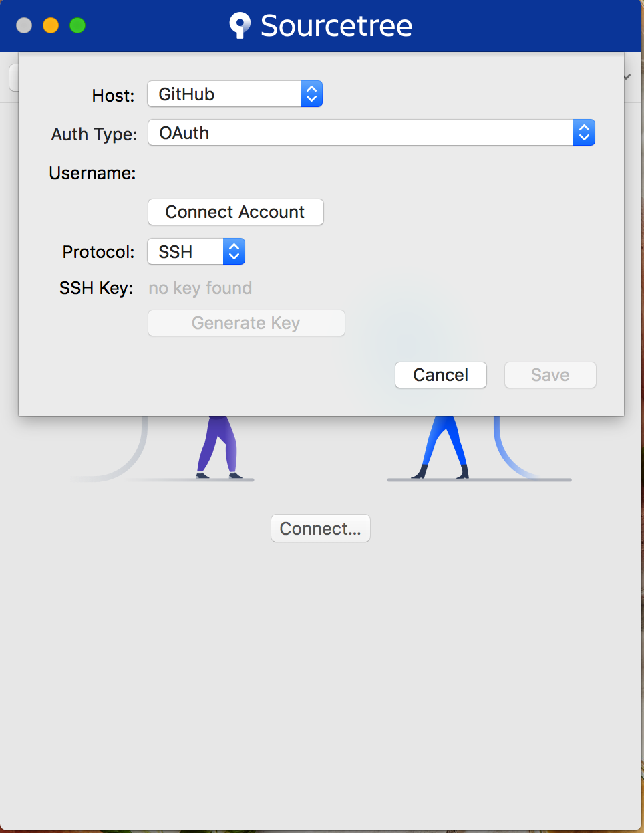Click the blue walking legs illustration

[x=440, y=447]
